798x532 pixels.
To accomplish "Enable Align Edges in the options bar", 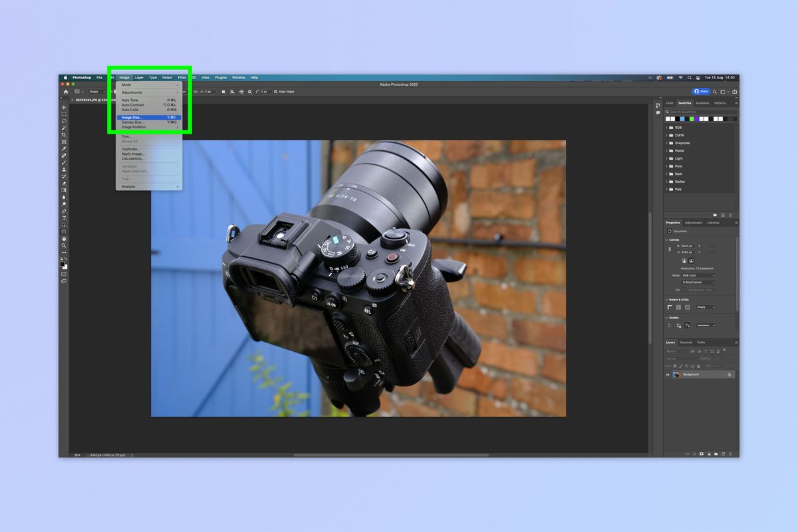I will (x=274, y=92).
